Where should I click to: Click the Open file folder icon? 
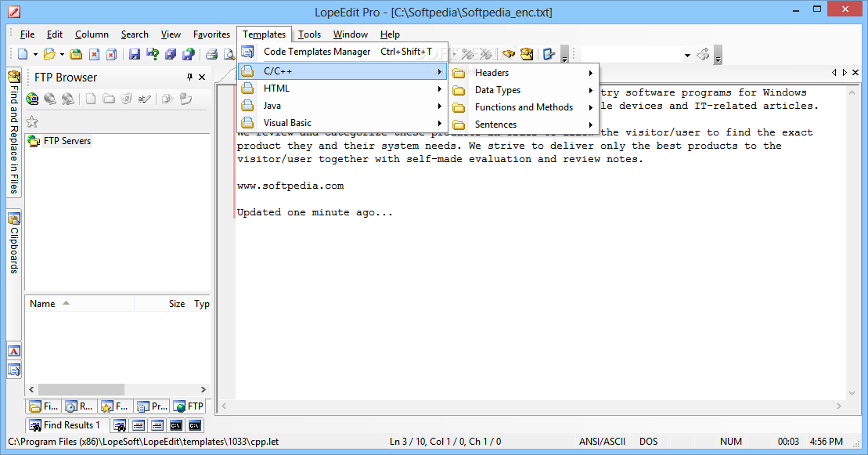(x=50, y=54)
